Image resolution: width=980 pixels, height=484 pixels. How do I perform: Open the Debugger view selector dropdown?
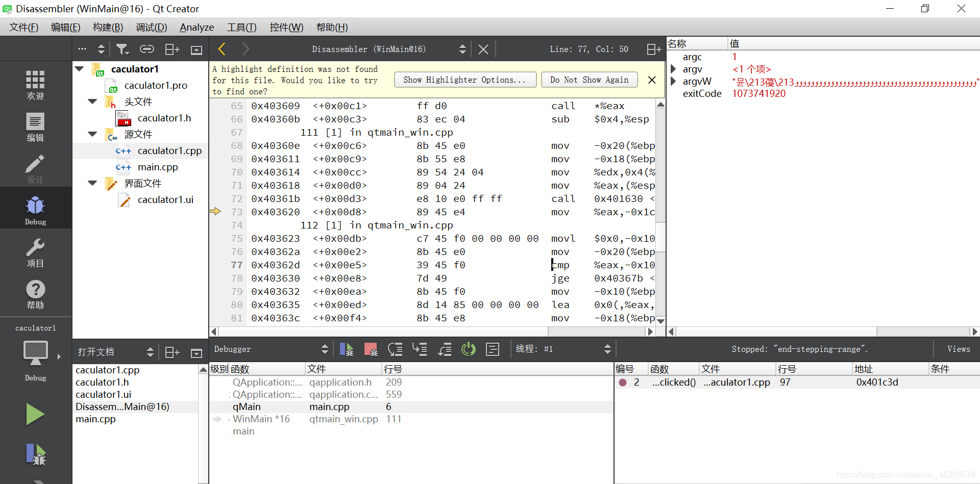tap(325, 349)
